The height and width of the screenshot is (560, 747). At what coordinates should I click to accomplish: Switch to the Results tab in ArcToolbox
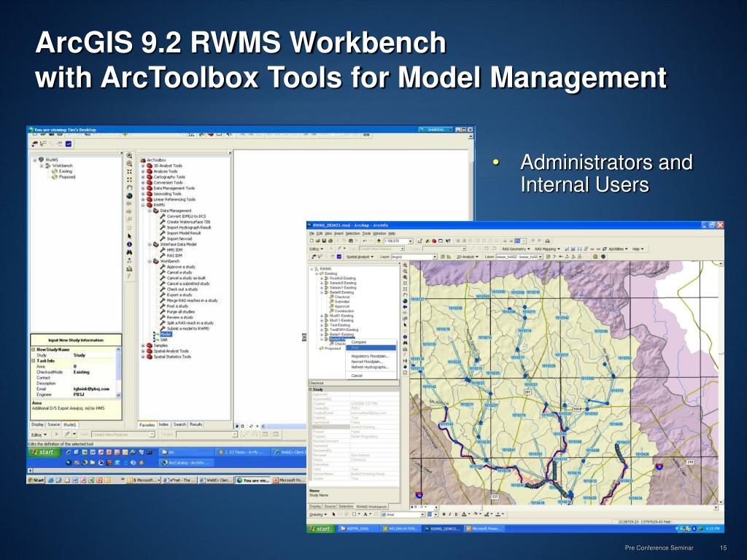pos(196,424)
